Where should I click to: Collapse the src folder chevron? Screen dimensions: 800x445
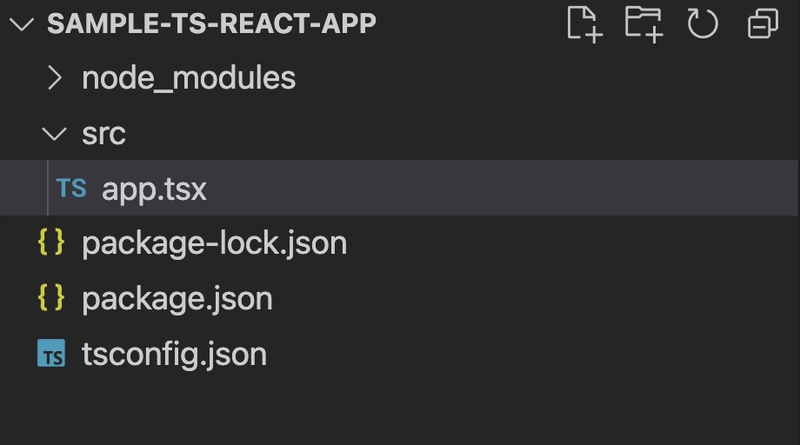[x=54, y=134]
